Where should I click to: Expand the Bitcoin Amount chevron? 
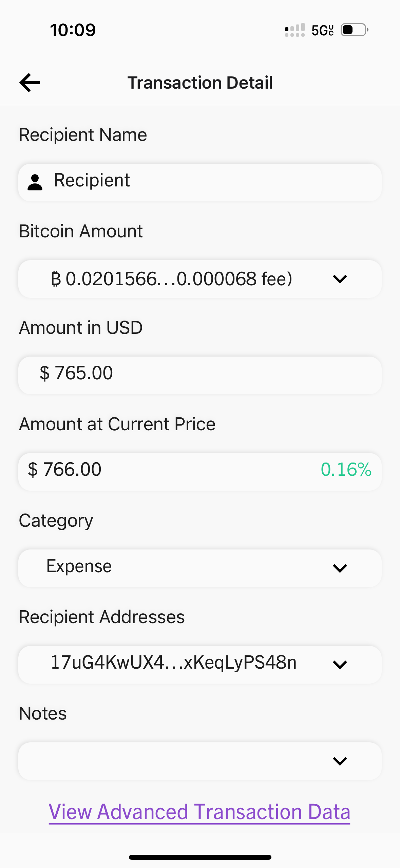tap(340, 279)
